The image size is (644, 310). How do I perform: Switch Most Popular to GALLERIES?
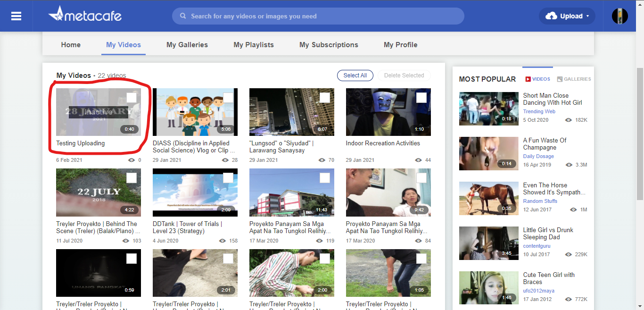[x=574, y=79]
